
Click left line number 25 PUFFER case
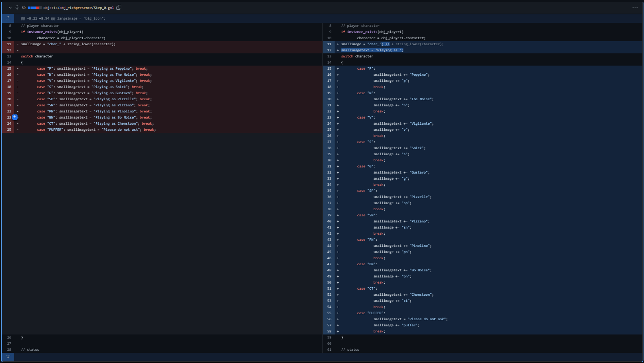(9, 130)
